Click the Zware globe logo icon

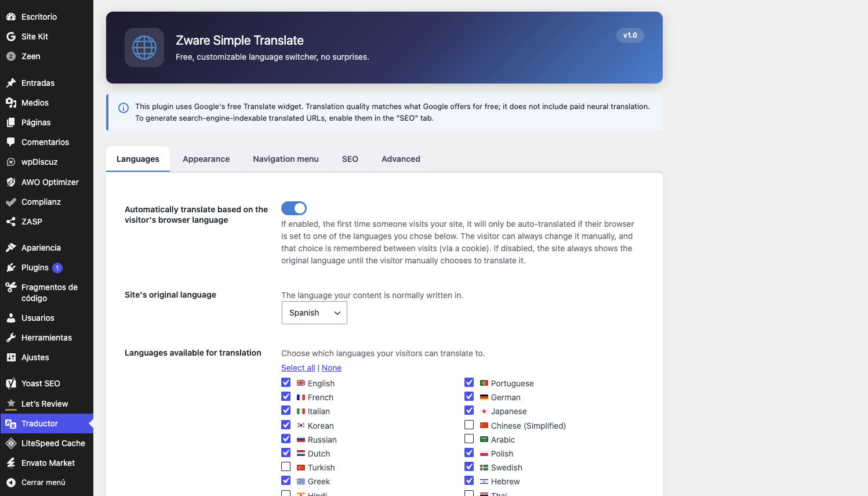pyautogui.click(x=144, y=48)
